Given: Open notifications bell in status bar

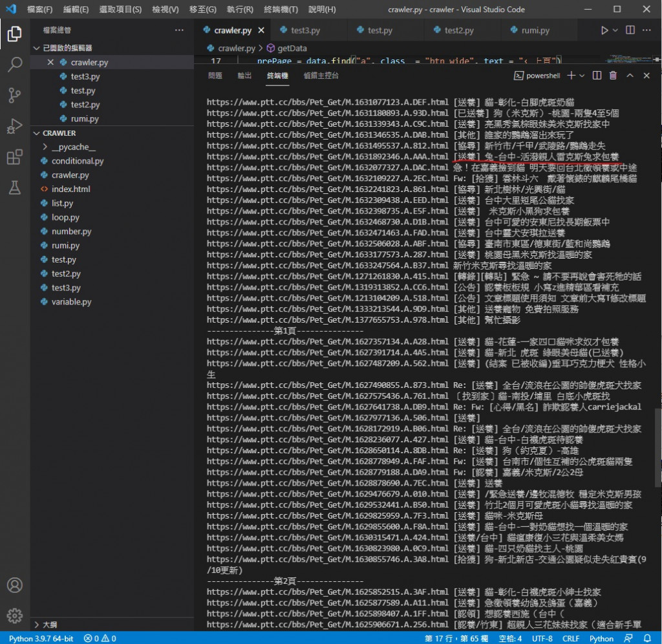Looking at the screenshot, I should (647, 638).
